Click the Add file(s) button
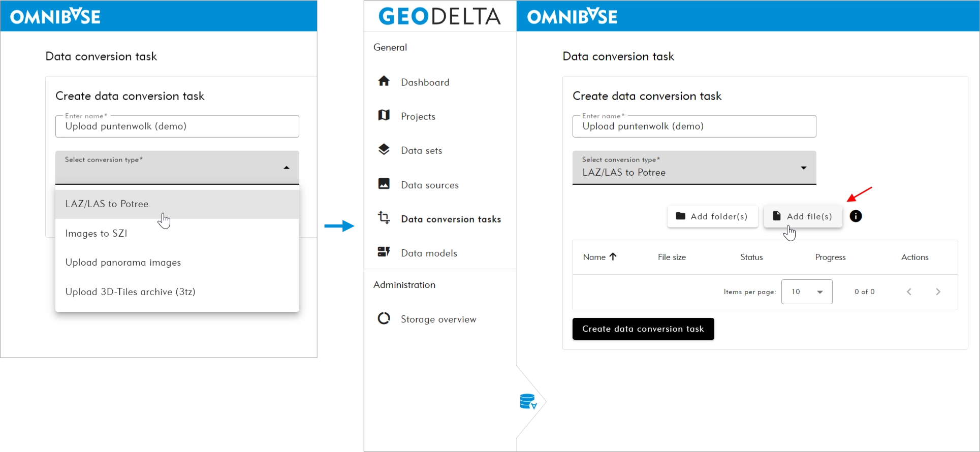The width and height of the screenshot is (980, 452). (803, 217)
